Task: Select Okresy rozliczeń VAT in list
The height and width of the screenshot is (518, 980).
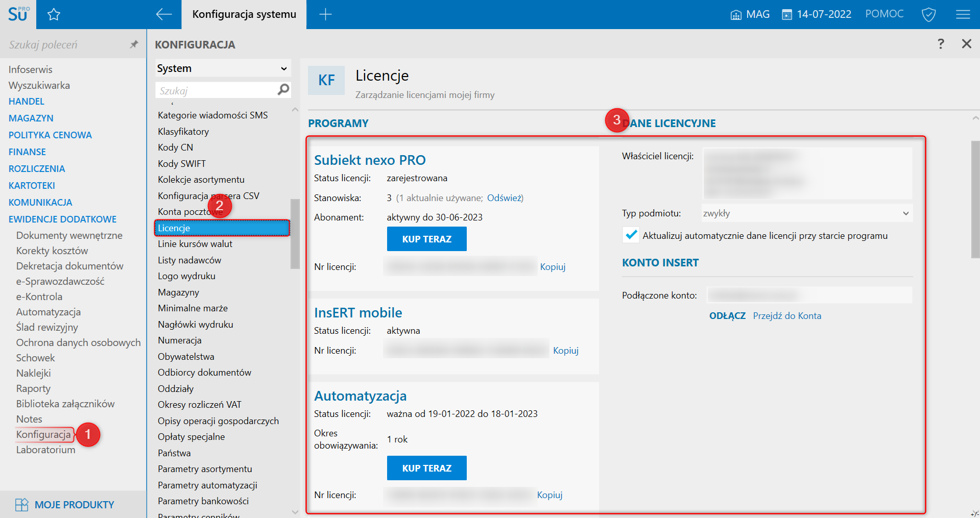Action: pos(199,405)
